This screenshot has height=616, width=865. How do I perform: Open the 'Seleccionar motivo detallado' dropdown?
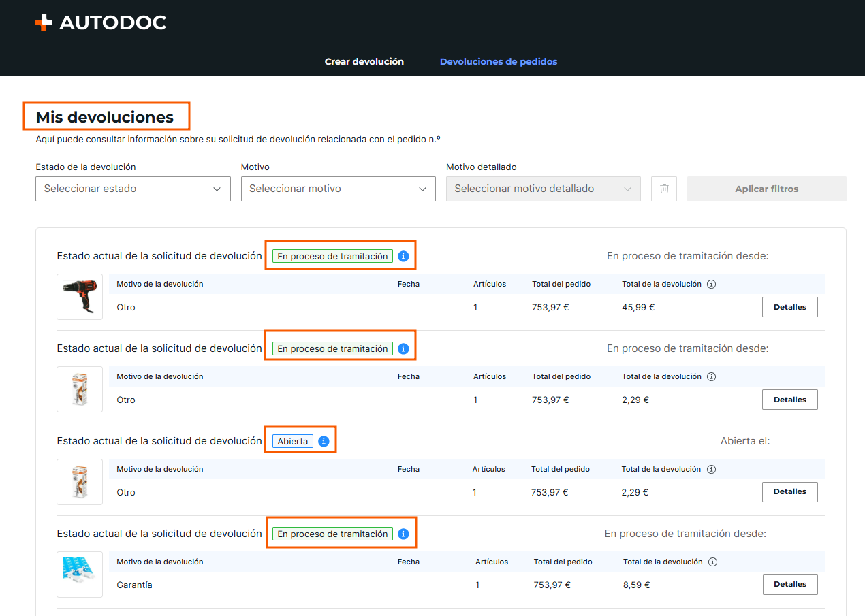click(x=544, y=189)
